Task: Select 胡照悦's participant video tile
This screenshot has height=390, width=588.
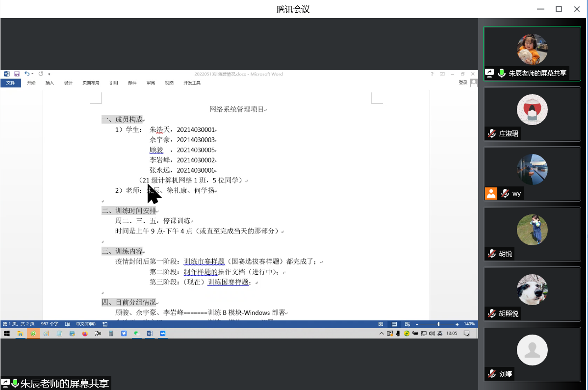Action: [532, 293]
